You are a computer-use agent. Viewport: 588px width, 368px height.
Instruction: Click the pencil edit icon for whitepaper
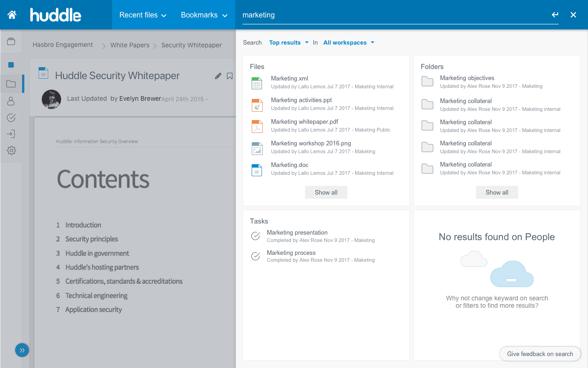point(218,76)
